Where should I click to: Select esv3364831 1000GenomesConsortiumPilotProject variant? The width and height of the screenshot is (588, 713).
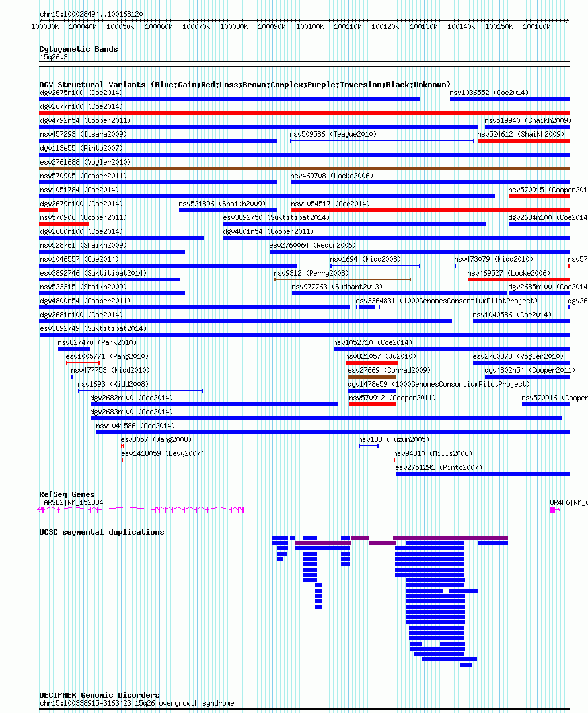coord(447,301)
